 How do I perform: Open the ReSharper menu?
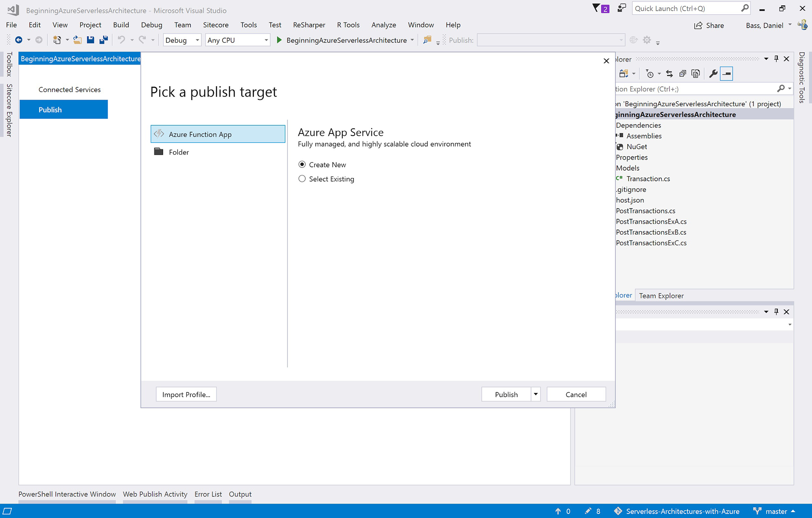click(309, 25)
